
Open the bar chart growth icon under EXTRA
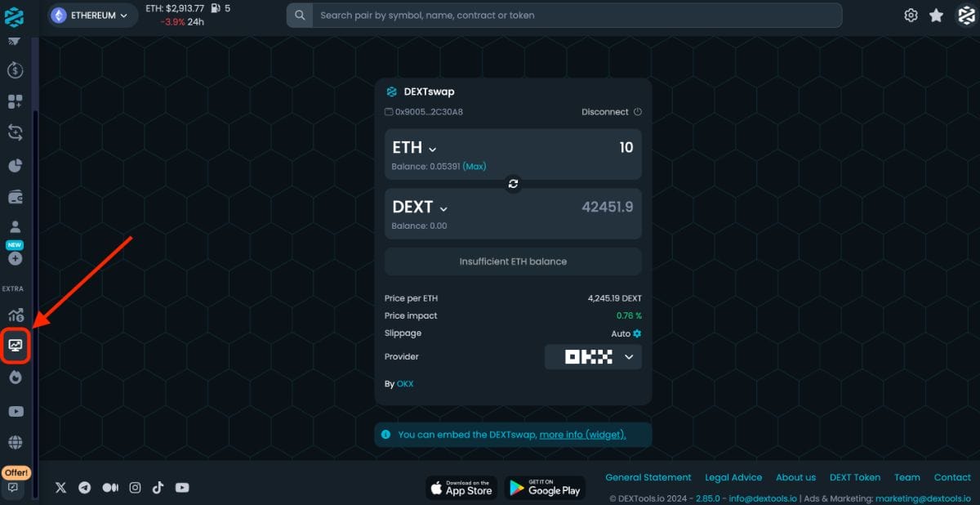click(16, 315)
